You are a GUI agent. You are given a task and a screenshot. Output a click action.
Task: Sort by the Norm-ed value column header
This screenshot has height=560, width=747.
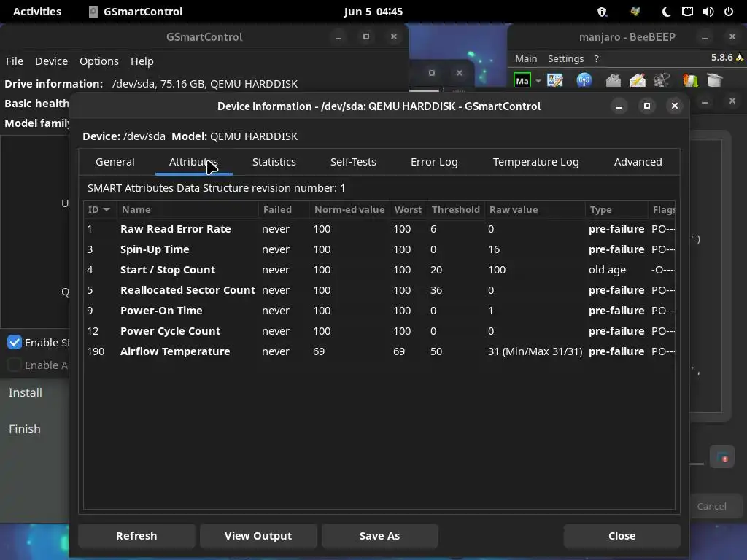coord(349,209)
